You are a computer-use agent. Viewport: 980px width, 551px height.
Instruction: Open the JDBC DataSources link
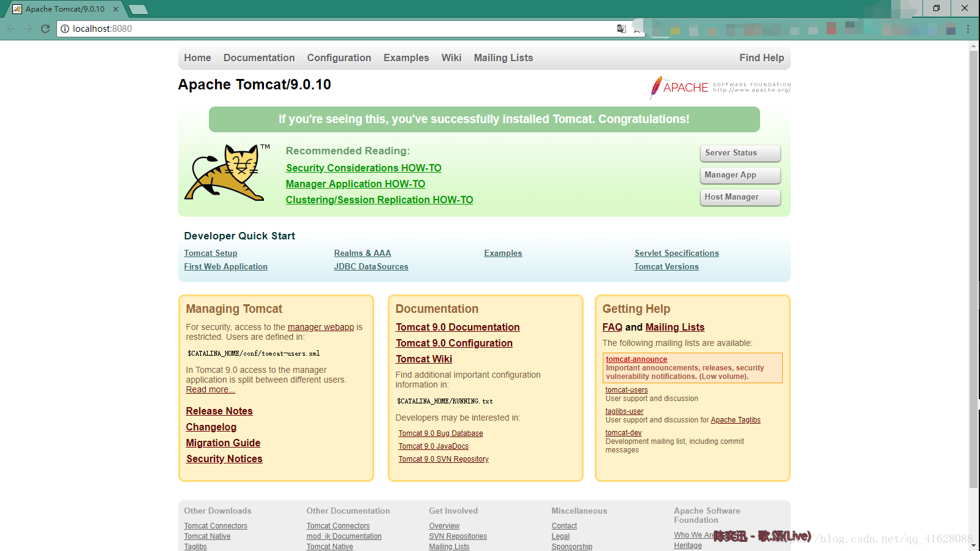[x=371, y=266]
